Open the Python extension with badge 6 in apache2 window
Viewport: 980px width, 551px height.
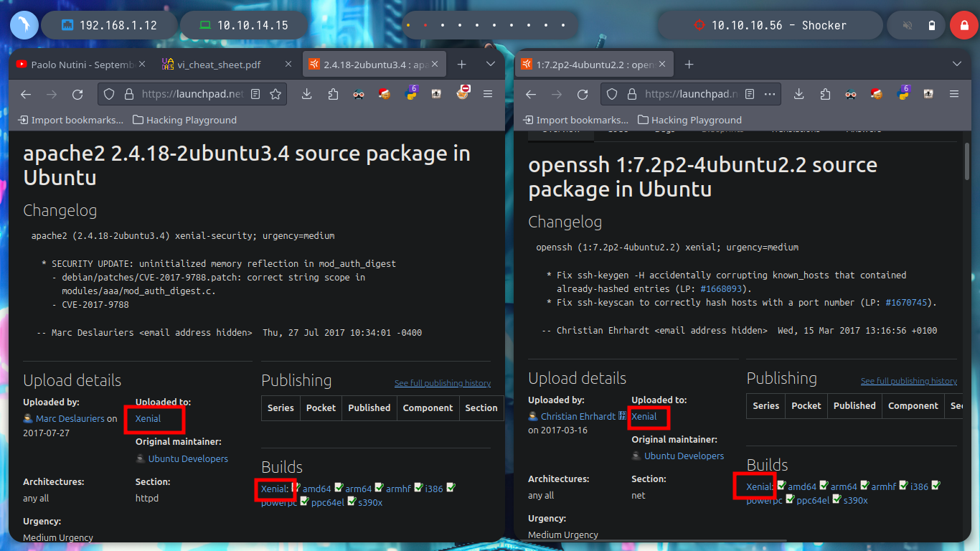click(411, 93)
